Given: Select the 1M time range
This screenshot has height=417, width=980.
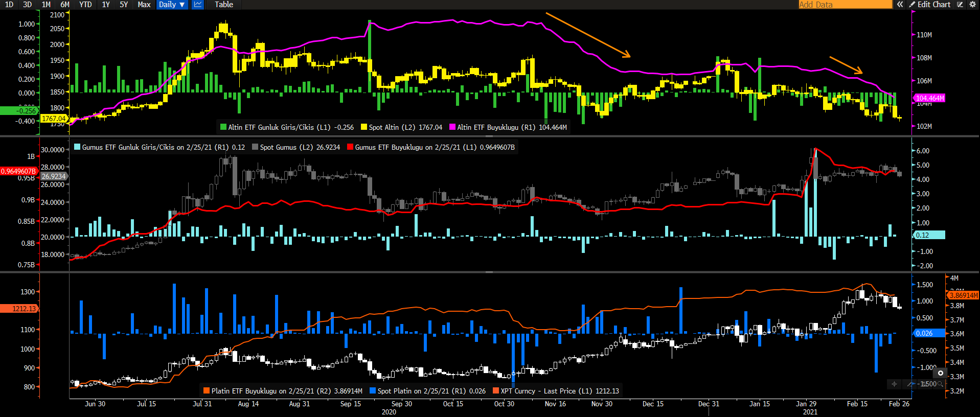Looking at the screenshot, I should [x=46, y=5].
